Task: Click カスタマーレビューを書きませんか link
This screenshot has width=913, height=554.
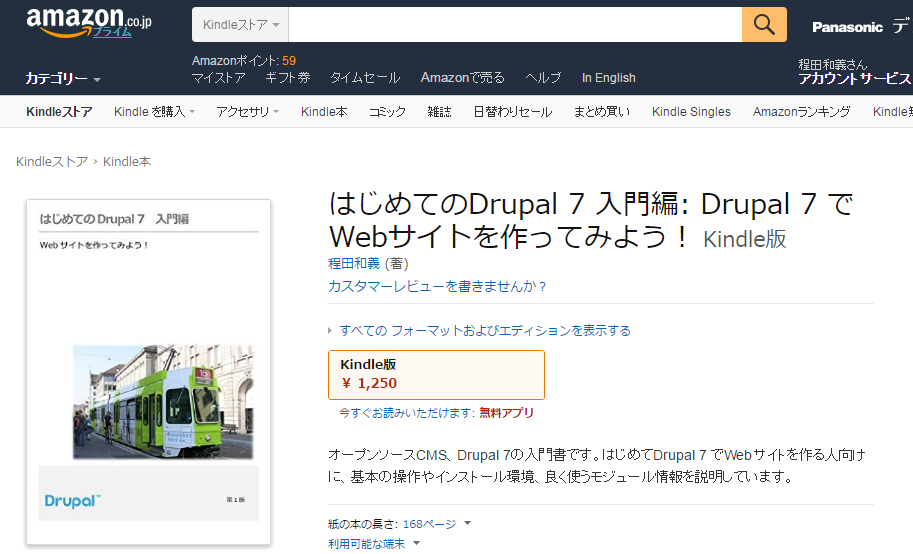Action: (x=437, y=286)
